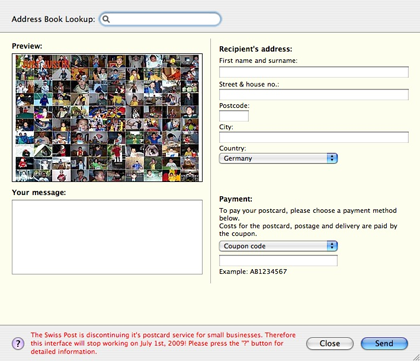
Task: Click the Close button
Action: click(x=330, y=343)
